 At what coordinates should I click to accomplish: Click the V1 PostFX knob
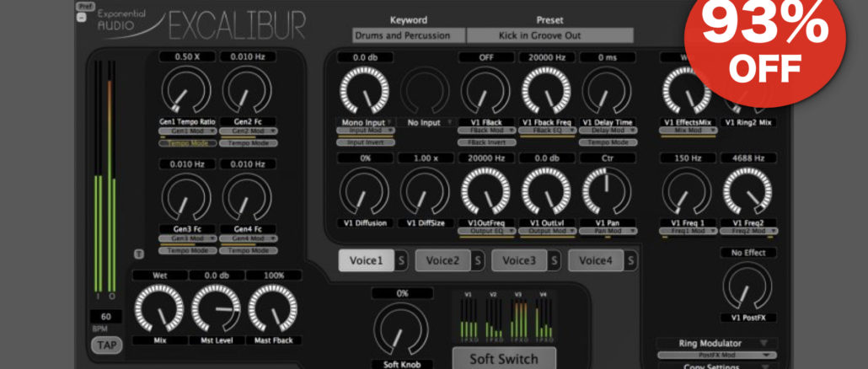click(x=747, y=286)
